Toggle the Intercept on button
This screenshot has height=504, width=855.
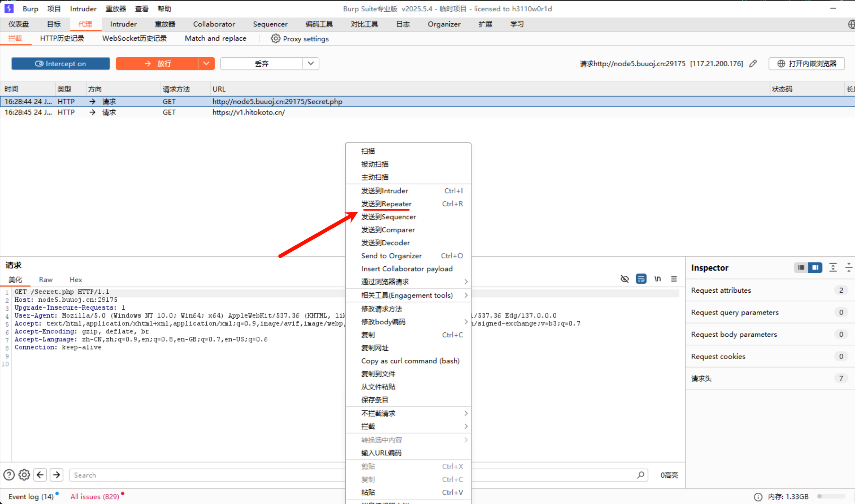point(61,64)
